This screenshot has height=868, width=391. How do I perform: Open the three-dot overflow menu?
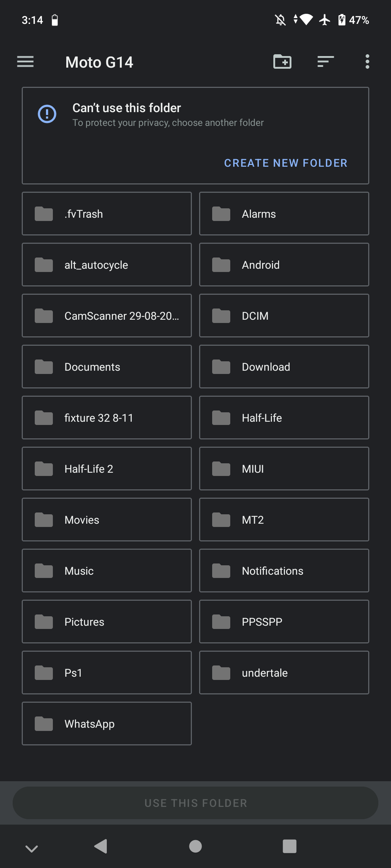click(367, 62)
